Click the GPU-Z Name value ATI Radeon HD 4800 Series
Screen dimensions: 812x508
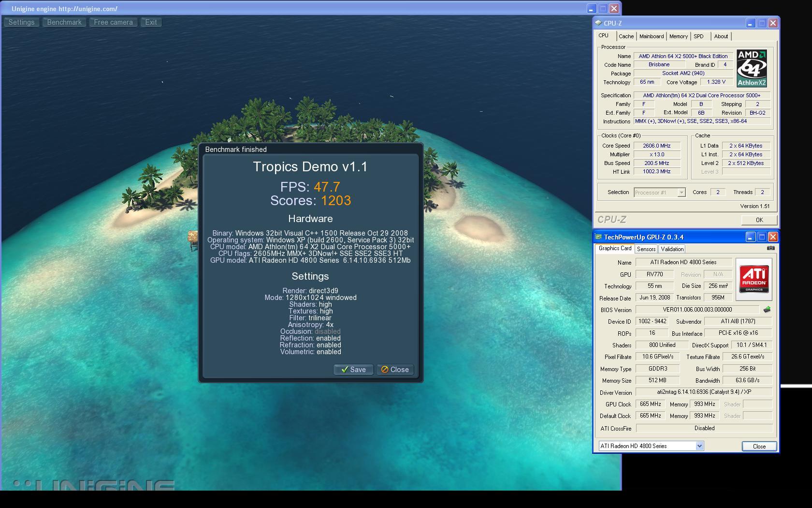point(683,262)
